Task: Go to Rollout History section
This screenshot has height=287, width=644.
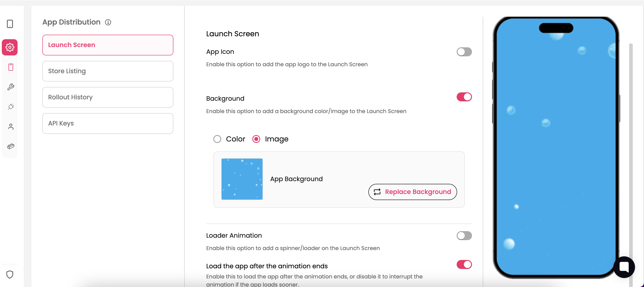Action: click(x=108, y=97)
